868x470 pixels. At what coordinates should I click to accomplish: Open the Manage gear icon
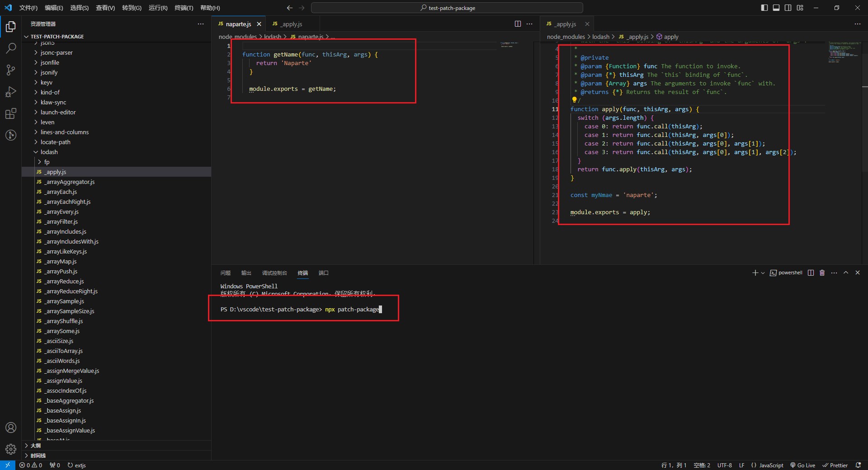click(11, 449)
